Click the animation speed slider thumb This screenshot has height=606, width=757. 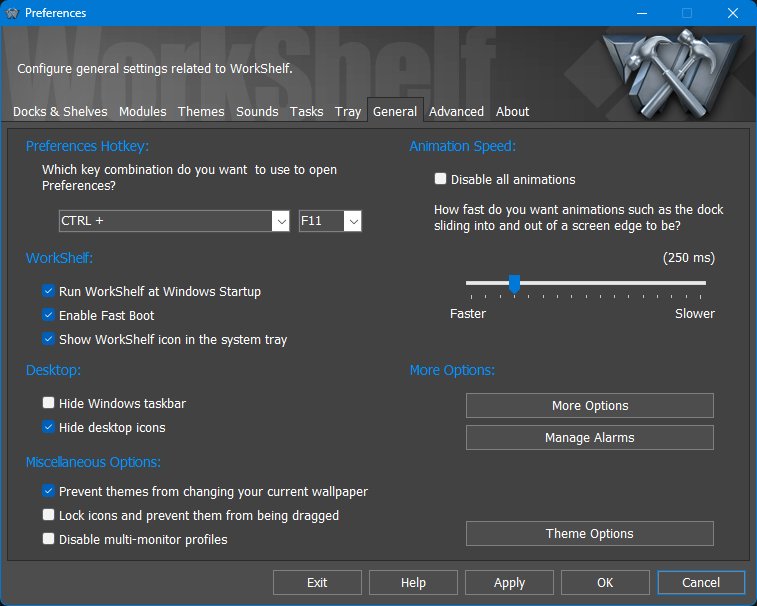point(515,283)
